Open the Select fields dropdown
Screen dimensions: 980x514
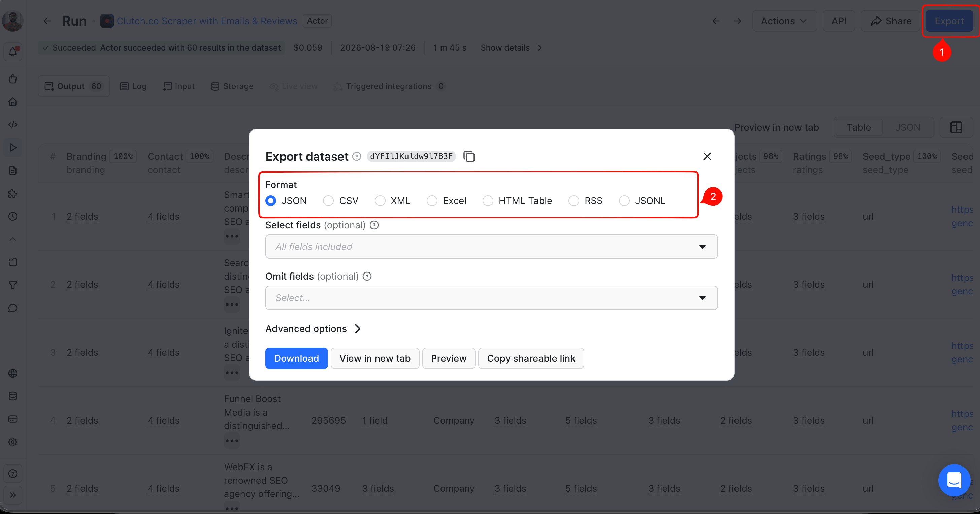pos(491,247)
